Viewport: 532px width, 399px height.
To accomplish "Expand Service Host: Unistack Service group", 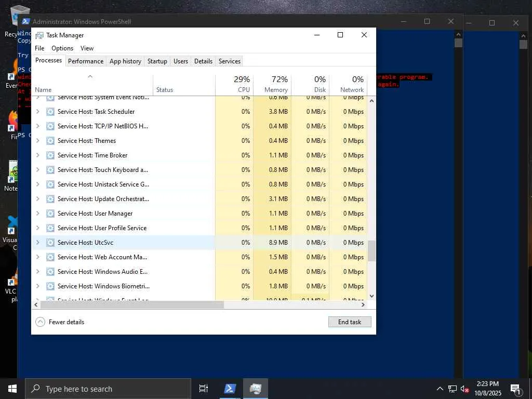I will tap(37, 184).
